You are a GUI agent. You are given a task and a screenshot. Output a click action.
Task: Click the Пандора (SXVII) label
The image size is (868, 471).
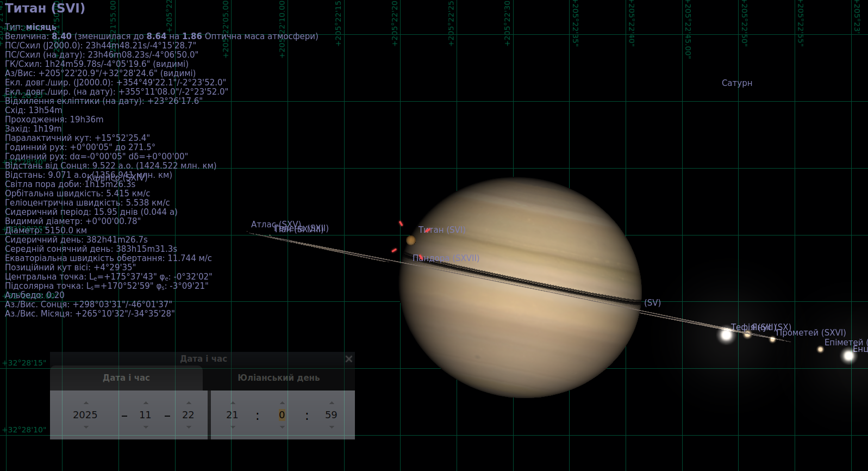(x=446, y=258)
